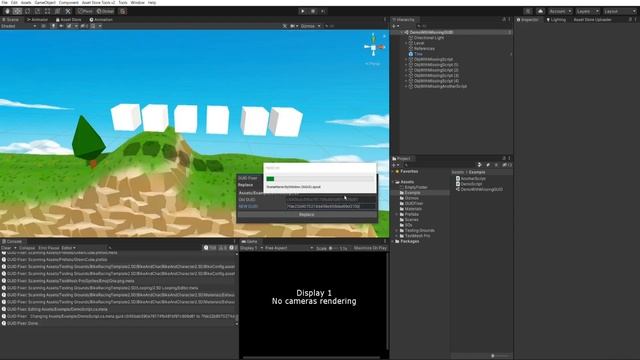The image size is (640, 360).
Task: Toggle Global/Local handle rotation
Action: pos(105,11)
